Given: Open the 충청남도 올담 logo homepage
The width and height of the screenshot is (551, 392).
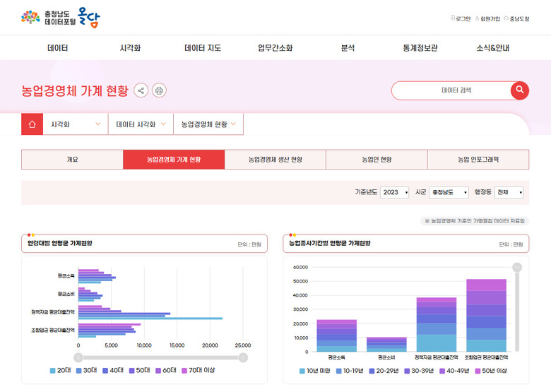Looking at the screenshot, I should 60,18.
